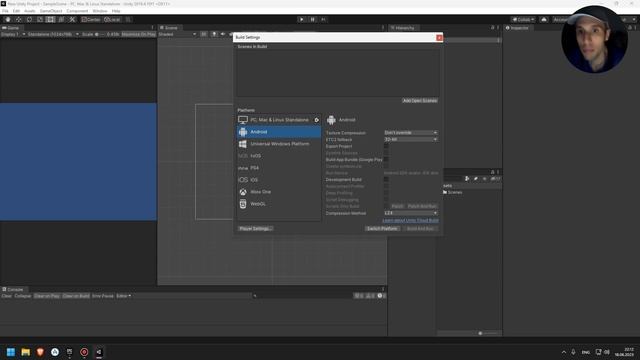Open ETC2 fallback dropdown
Screen dimensions: 640x360
[x=411, y=140]
